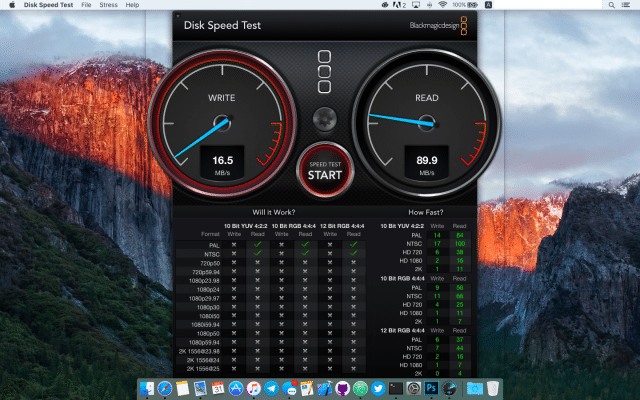
Task: Open GitHub Desktop from the dock
Action: 342,388
